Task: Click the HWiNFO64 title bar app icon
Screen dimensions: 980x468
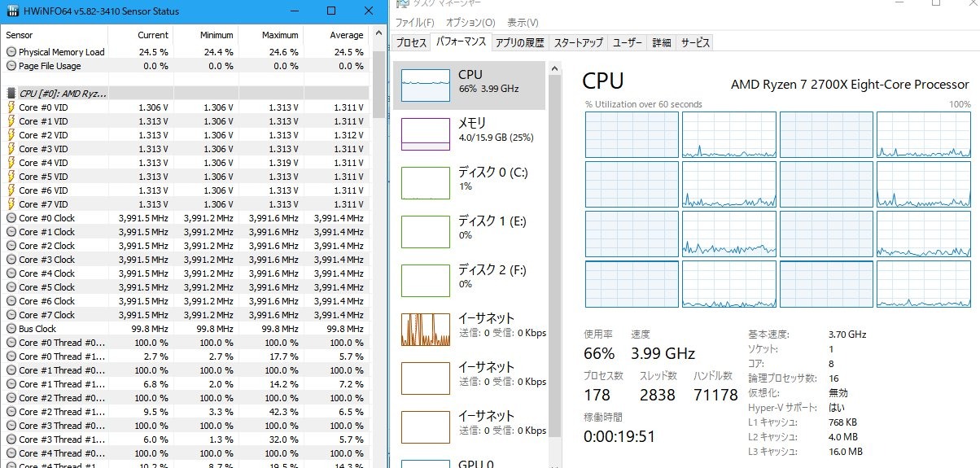Action: (15, 11)
